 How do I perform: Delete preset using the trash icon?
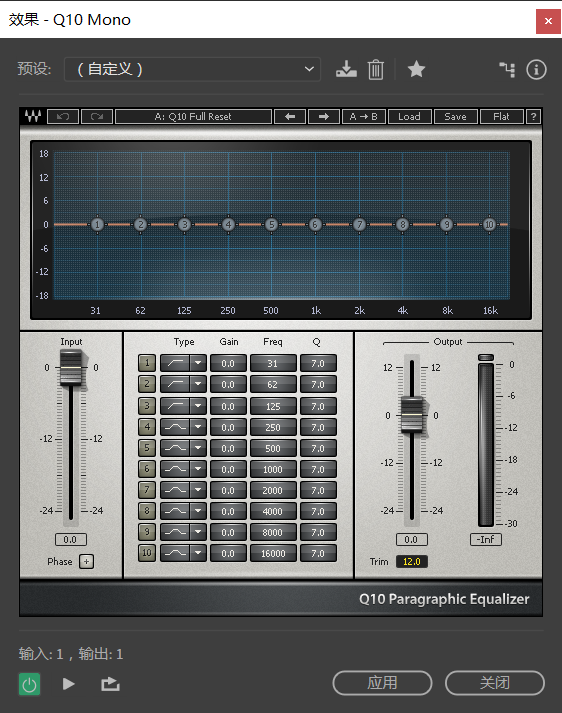tap(376, 70)
